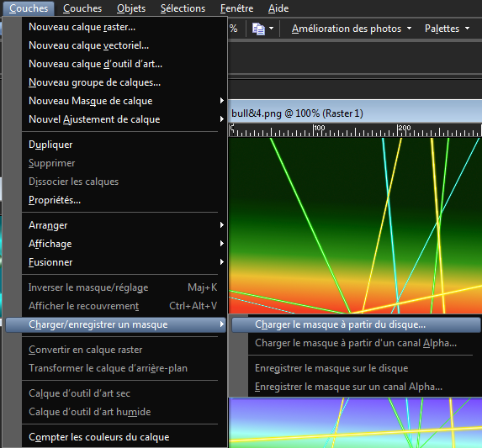482x448 pixels.
Task: Click the horizontal ruler above the image
Action: tap(355, 130)
